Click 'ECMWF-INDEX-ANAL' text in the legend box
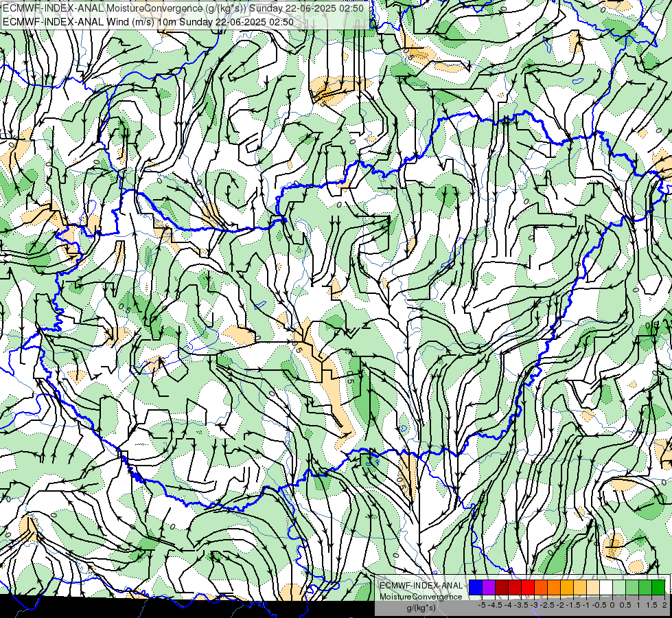The width and height of the screenshot is (672, 618). tap(421, 586)
